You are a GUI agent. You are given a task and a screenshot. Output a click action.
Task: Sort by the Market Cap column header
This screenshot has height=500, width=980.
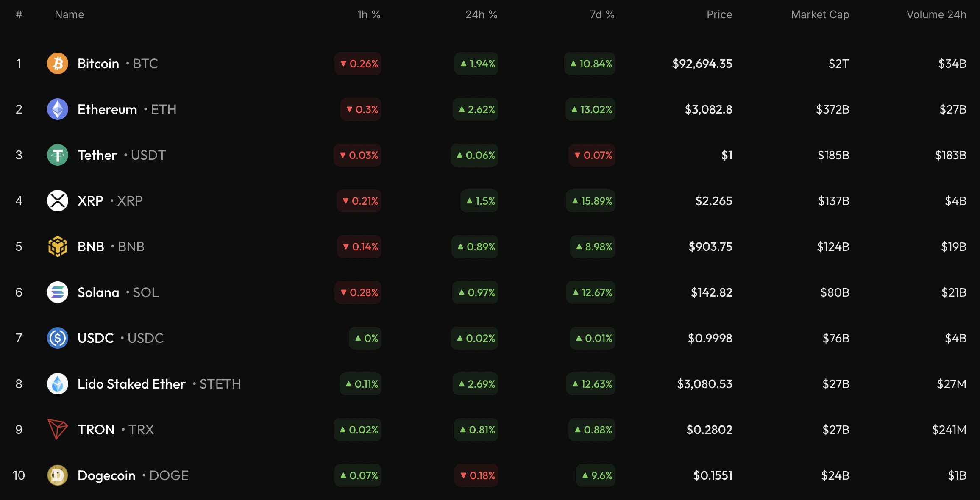click(820, 15)
